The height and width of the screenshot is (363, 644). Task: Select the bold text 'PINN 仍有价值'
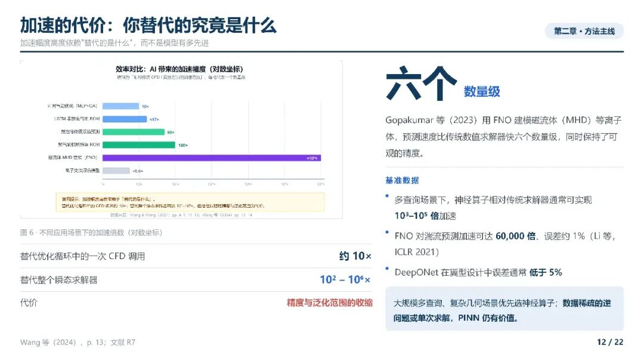click(x=488, y=318)
